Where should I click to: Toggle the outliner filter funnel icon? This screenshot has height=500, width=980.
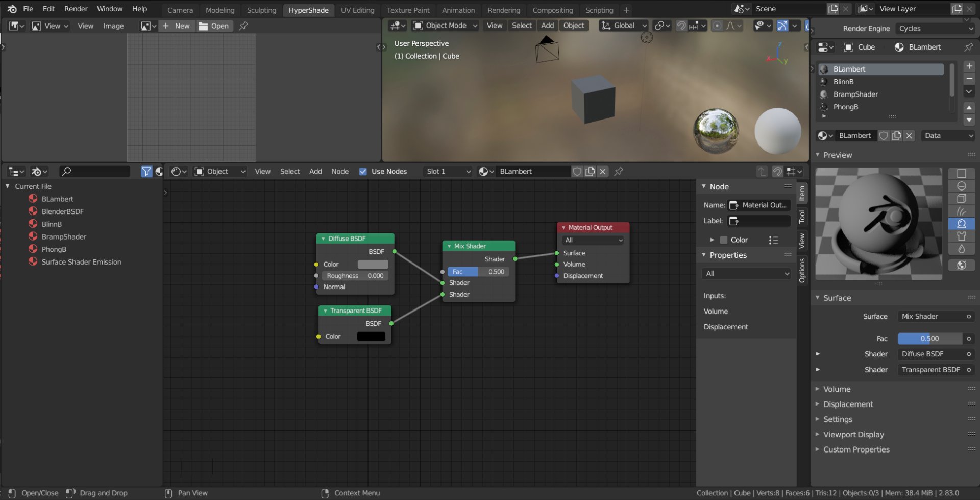pyautogui.click(x=146, y=172)
